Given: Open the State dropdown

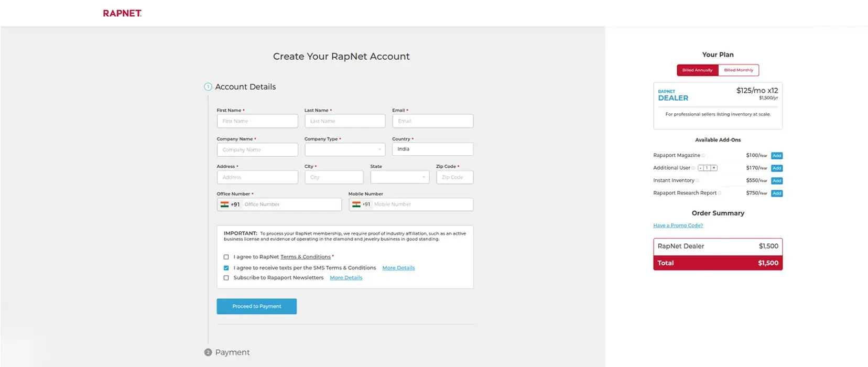Looking at the screenshot, I should tap(400, 177).
